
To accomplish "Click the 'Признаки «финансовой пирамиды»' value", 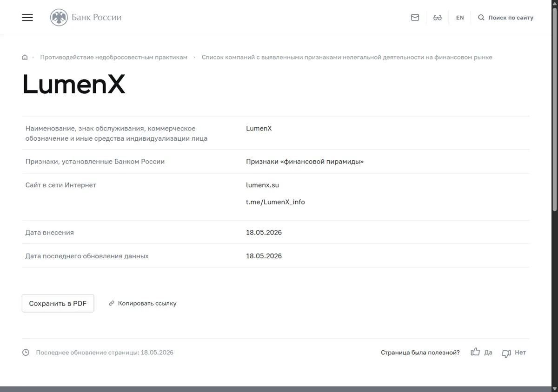I will pyautogui.click(x=305, y=162).
